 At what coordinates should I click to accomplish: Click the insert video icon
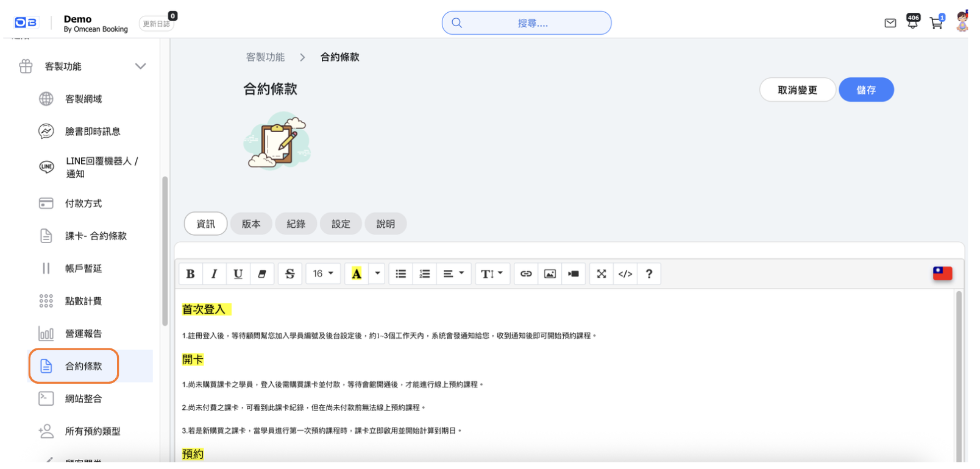click(573, 274)
